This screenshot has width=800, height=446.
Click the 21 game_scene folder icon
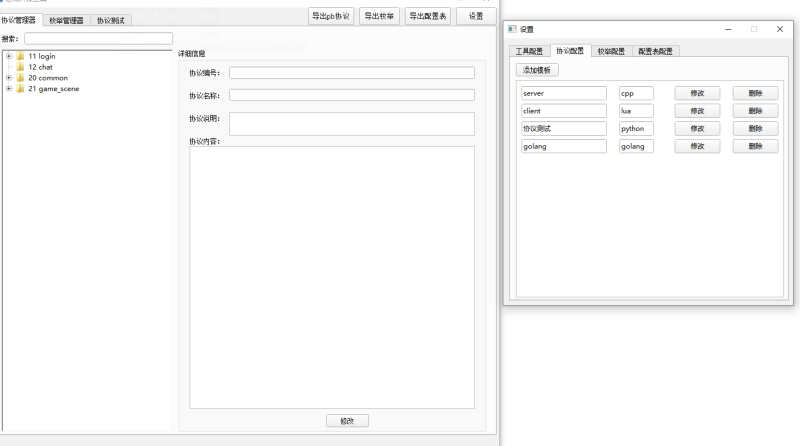20,89
